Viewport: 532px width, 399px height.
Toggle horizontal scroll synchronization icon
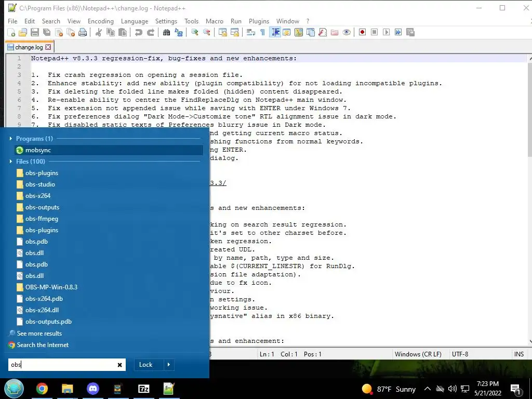pos(234,33)
